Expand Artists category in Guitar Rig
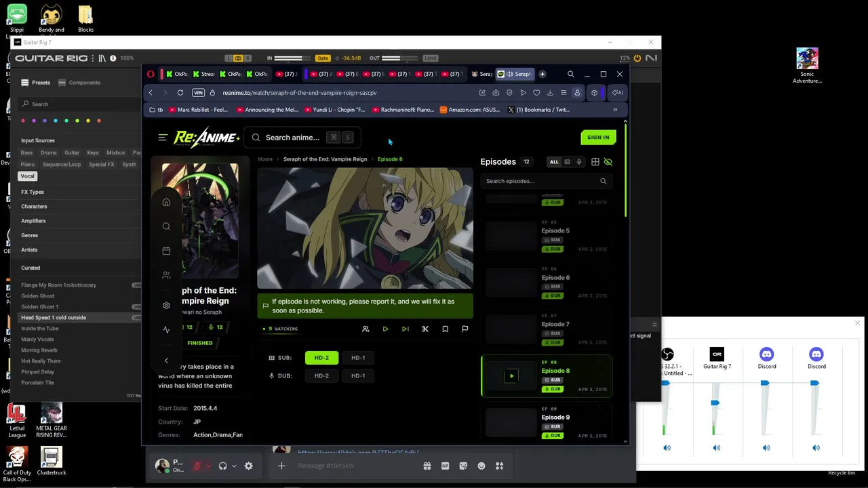Viewport: 868px width, 488px height. (x=29, y=249)
